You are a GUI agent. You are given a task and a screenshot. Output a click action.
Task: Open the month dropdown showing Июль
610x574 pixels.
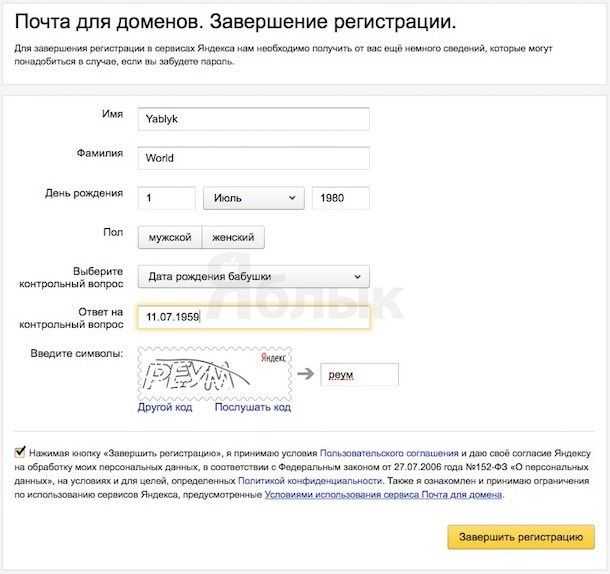(x=254, y=198)
